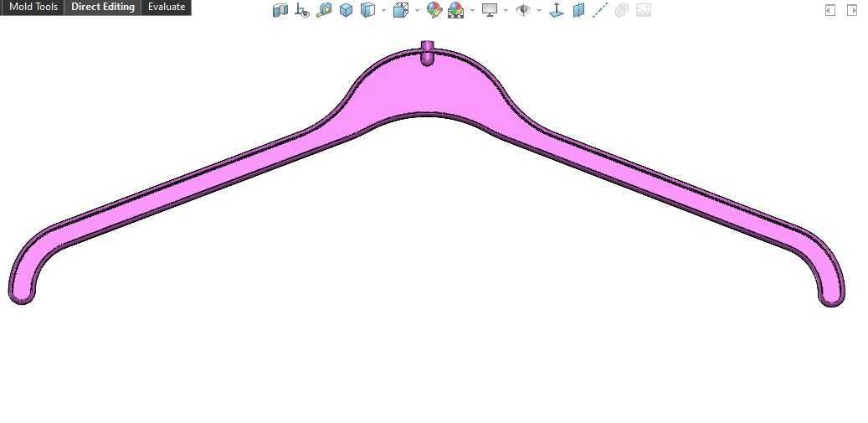
Task: Click the monitor view settings icon
Action: [x=490, y=10]
